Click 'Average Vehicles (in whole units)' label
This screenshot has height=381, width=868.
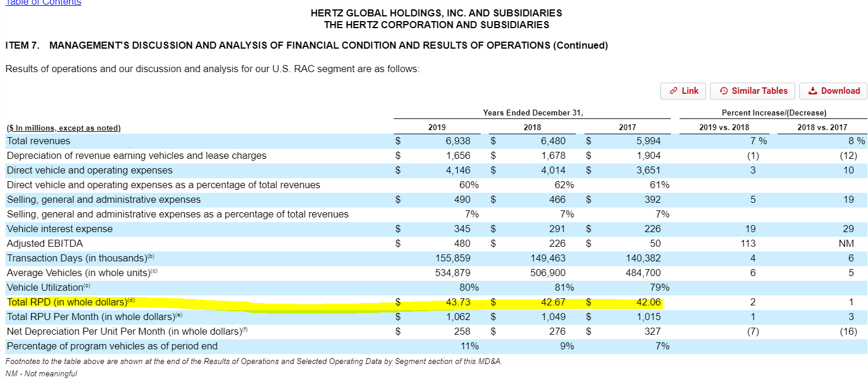click(x=82, y=273)
